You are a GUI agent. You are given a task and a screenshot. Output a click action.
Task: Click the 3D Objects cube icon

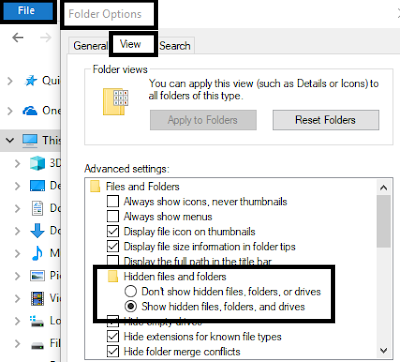tap(37, 163)
